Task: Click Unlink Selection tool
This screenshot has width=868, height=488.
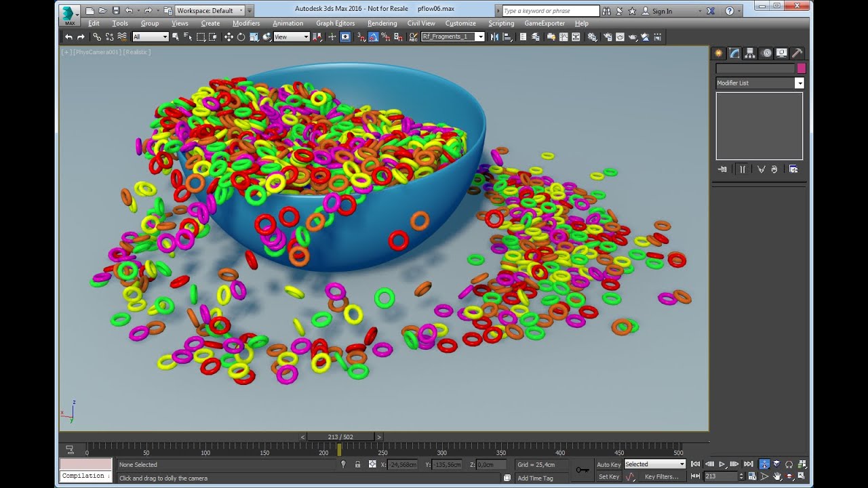Action: [109, 37]
